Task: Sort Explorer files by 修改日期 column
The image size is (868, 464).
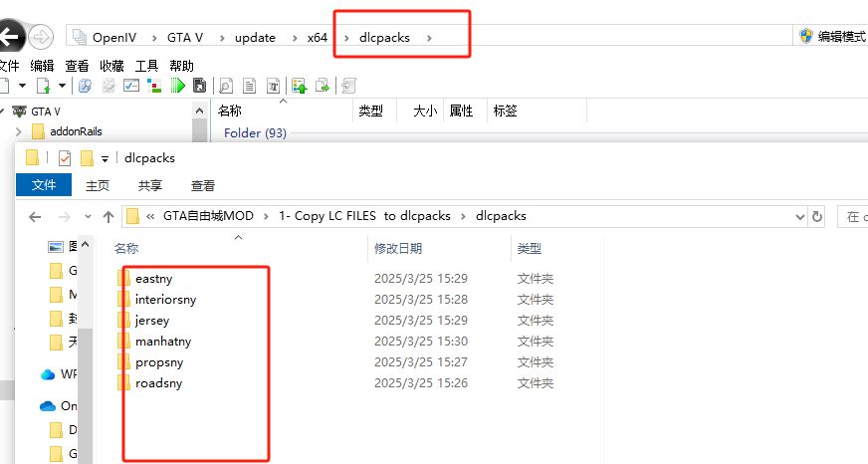Action: [398, 249]
